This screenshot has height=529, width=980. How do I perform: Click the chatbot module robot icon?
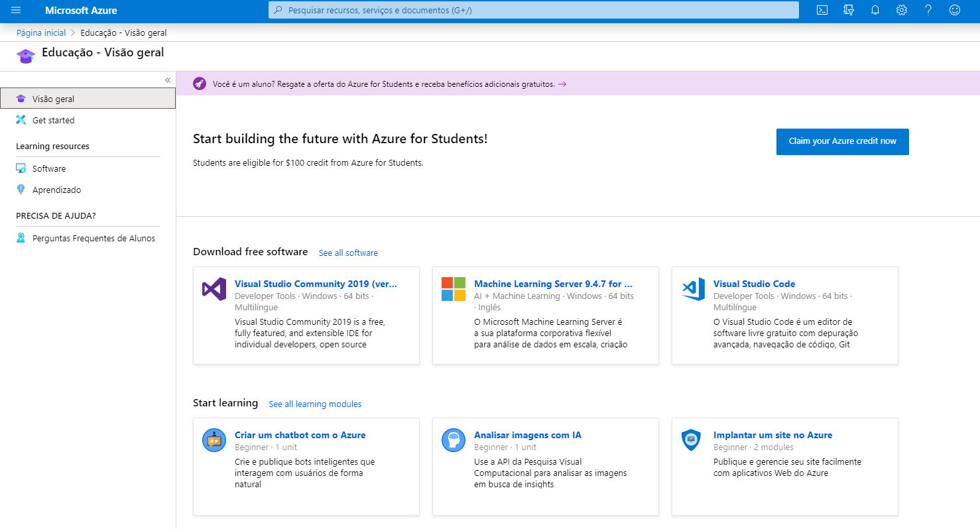(214, 440)
